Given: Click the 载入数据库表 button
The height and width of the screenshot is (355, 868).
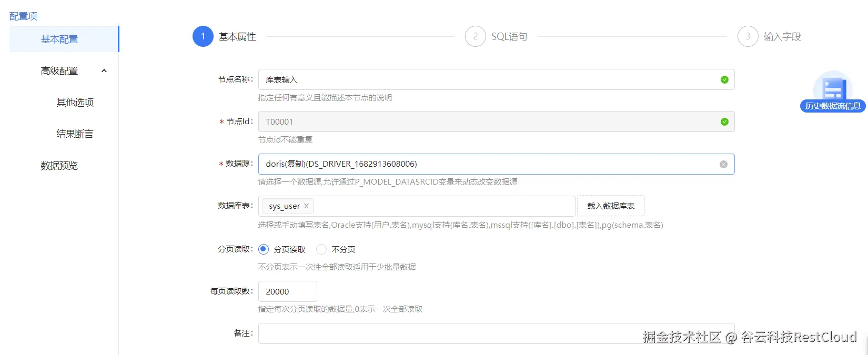Looking at the screenshot, I should [x=611, y=206].
